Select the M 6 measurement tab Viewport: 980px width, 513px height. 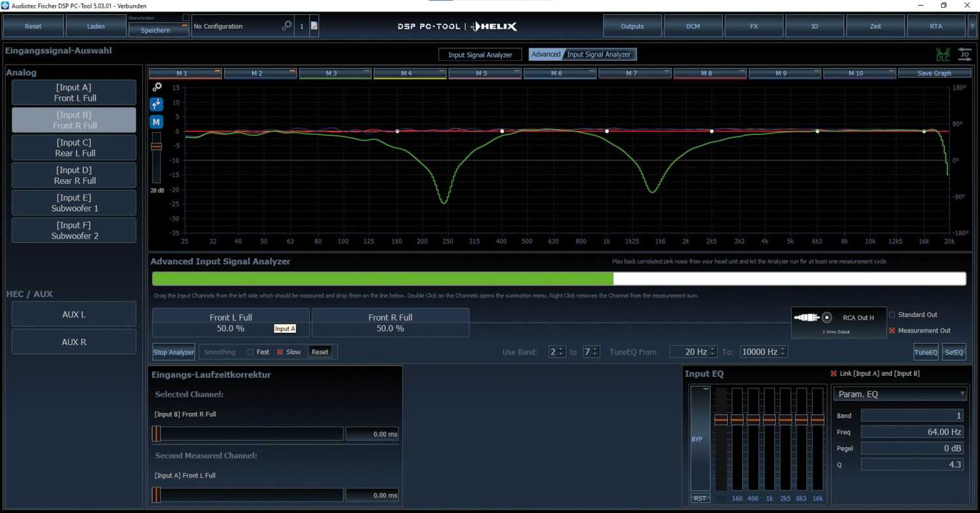tap(560, 73)
